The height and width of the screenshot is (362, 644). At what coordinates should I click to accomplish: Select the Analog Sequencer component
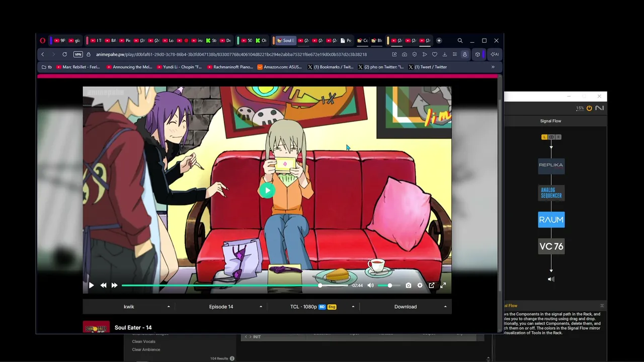tap(551, 193)
